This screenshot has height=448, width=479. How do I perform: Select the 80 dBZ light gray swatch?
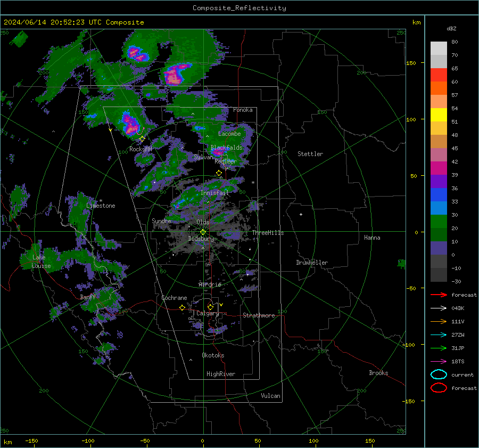[x=439, y=48]
